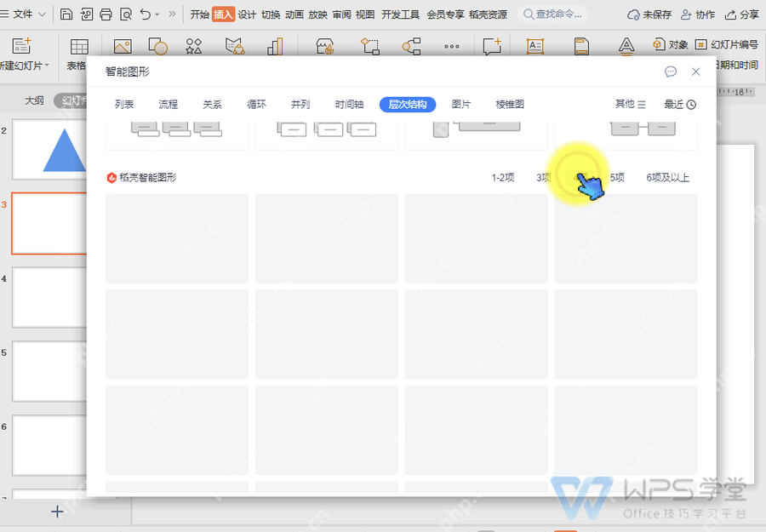Click the text box ribbon icon
Screen dimensions: 766x532
point(535,47)
